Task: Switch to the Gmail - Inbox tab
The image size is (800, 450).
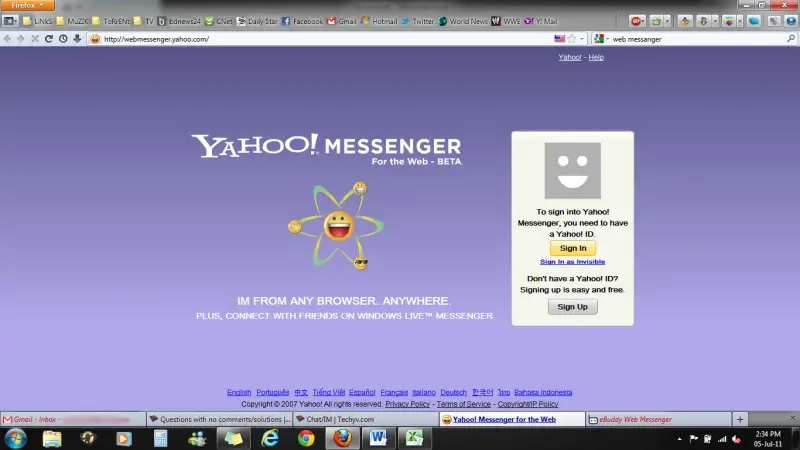Action: click(73, 419)
